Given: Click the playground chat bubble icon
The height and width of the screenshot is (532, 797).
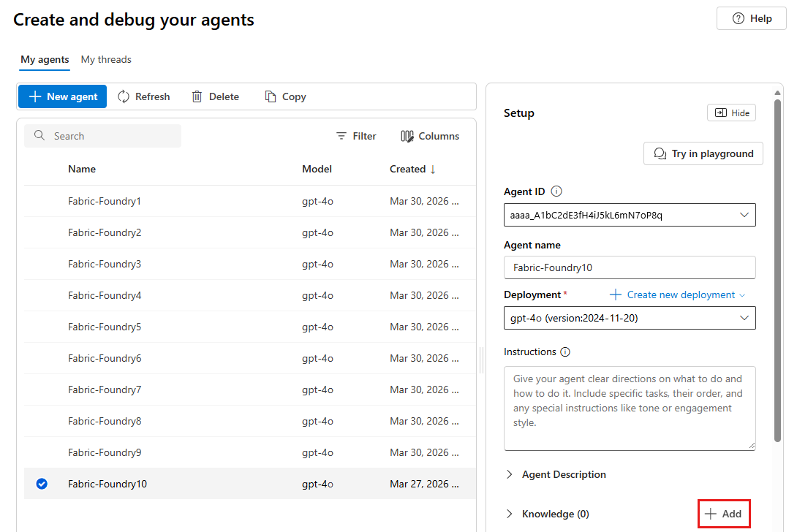Looking at the screenshot, I should point(660,153).
